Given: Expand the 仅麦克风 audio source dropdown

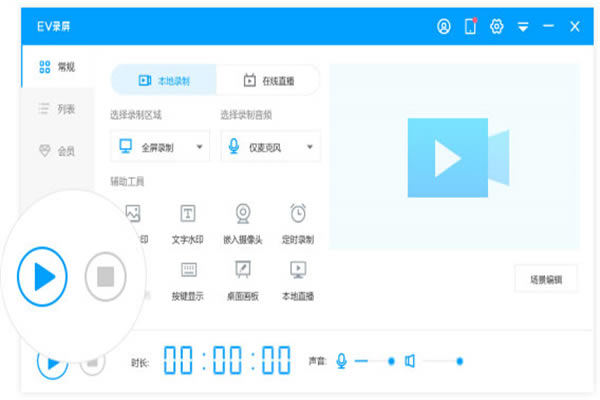Looking at the screenshot, I should (310, 147).
